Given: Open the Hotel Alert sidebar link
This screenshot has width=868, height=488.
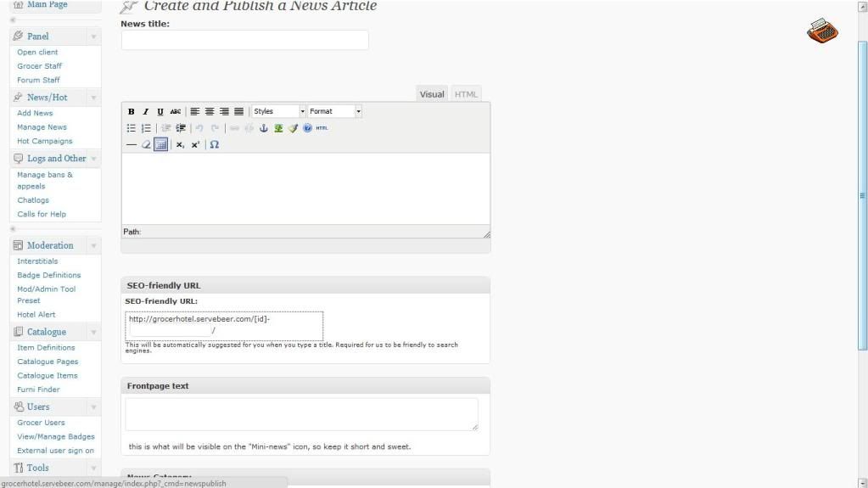Looking at the screenshot, I should (x=36, y=315).
